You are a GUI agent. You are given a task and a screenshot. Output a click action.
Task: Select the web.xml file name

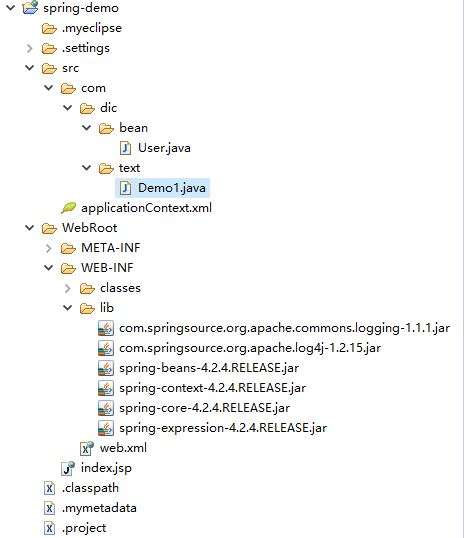tap(123, 448)
